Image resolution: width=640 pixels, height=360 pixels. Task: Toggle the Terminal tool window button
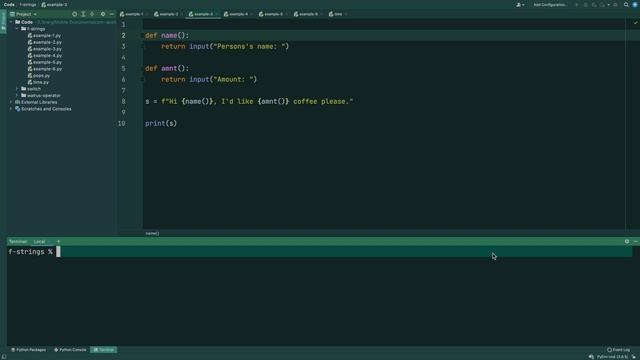(104, 350)
